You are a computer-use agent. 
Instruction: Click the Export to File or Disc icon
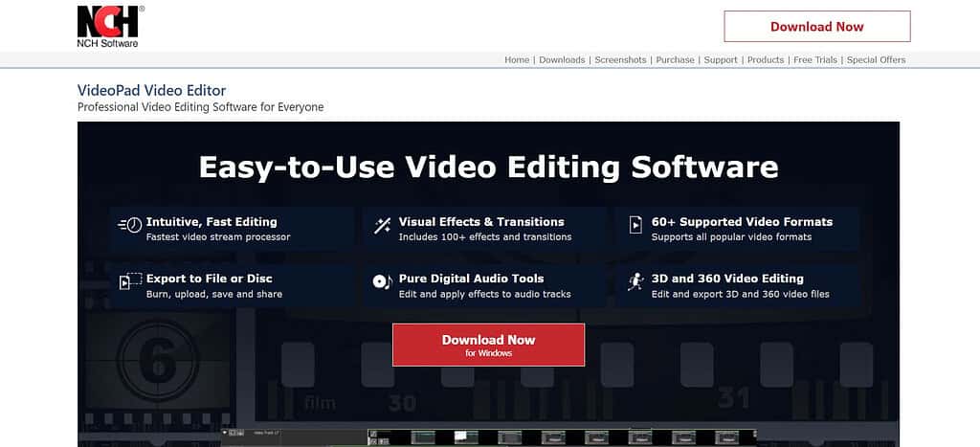pyautogui.click(x=130, y=282)
